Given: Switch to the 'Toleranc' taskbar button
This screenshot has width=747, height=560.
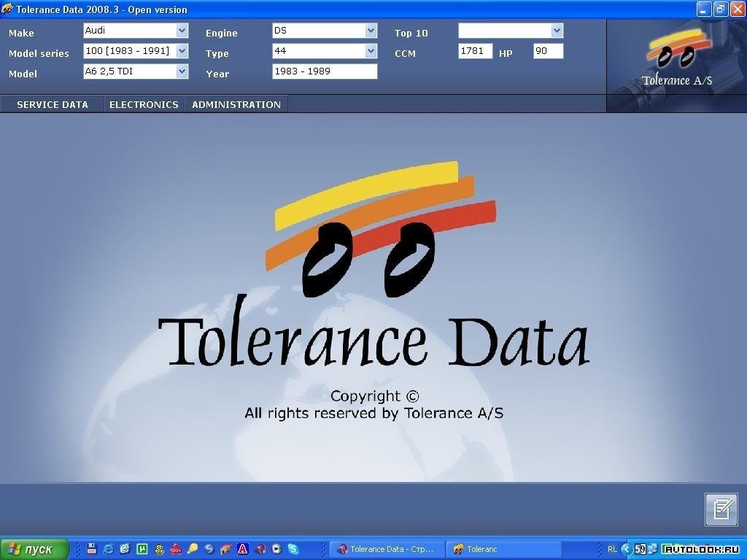Looking at the screenshot, I should tap(503, 550).
